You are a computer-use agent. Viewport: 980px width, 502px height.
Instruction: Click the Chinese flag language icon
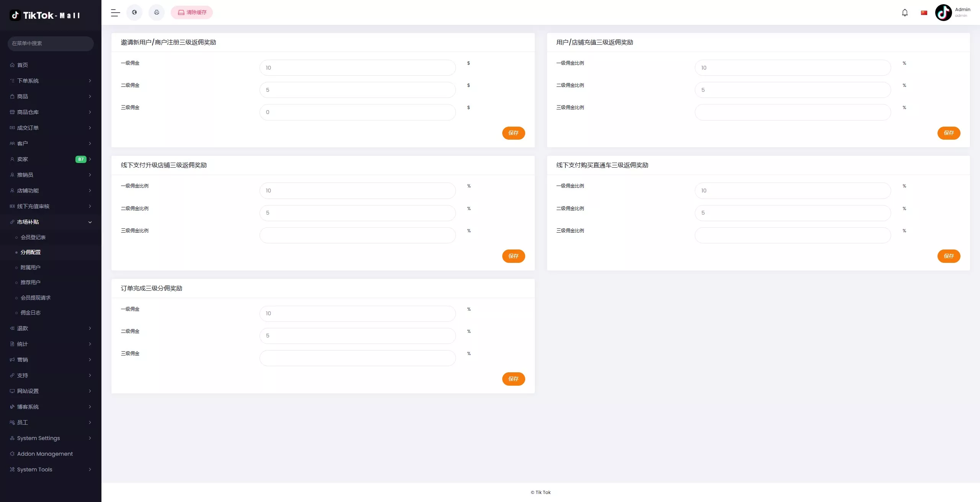(x=924, y=13)
